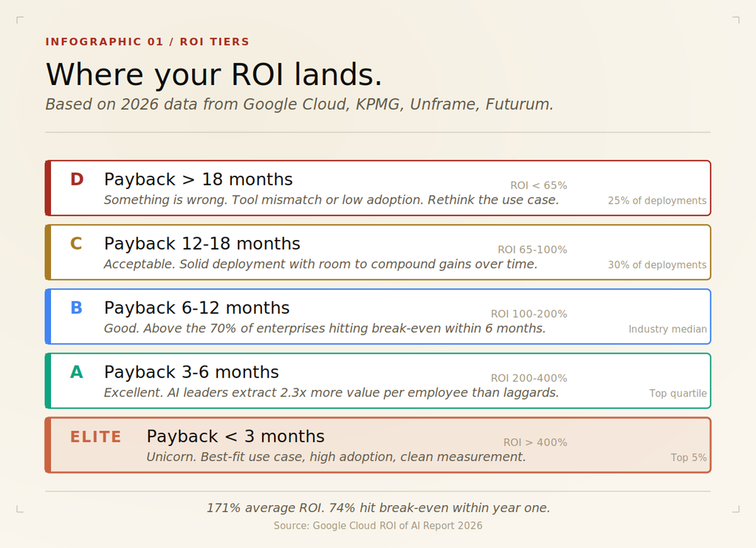
Task: Click the 'INFOGRAPHIC 01 / ROI TIERS' label
Action: [x=147, y=41]
